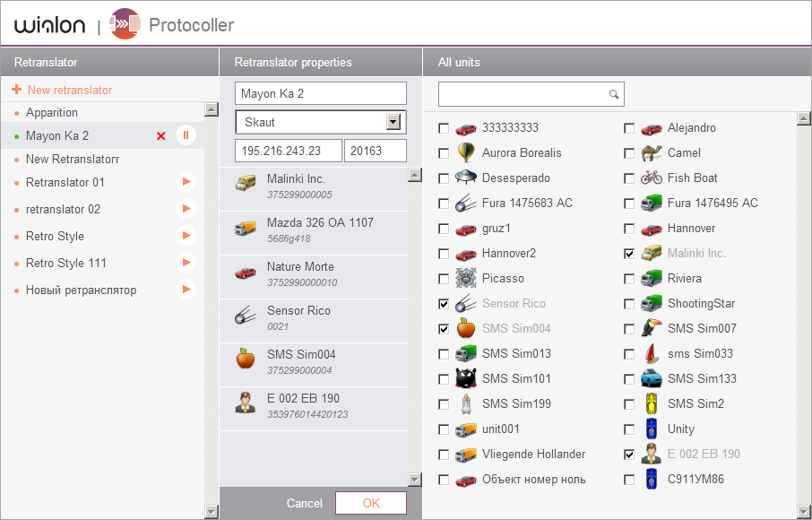Click retranslator list scroll-down arrow

[x=212, y=512]
